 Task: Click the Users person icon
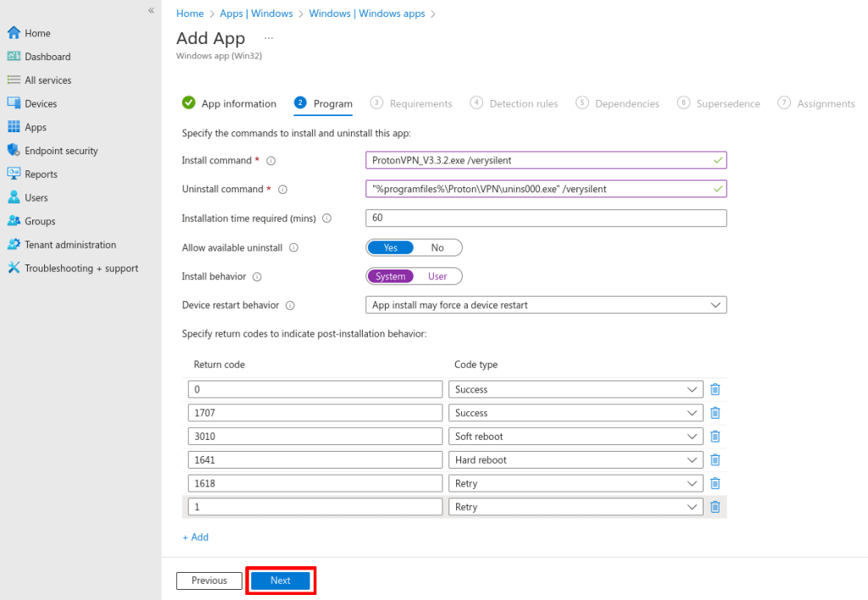pos(14,197)
